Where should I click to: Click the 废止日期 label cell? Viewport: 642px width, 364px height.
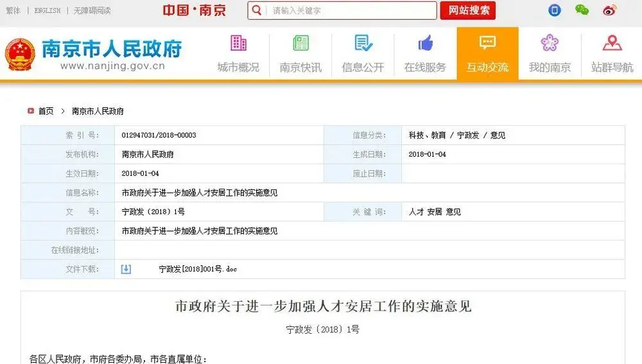pos(363,173)
